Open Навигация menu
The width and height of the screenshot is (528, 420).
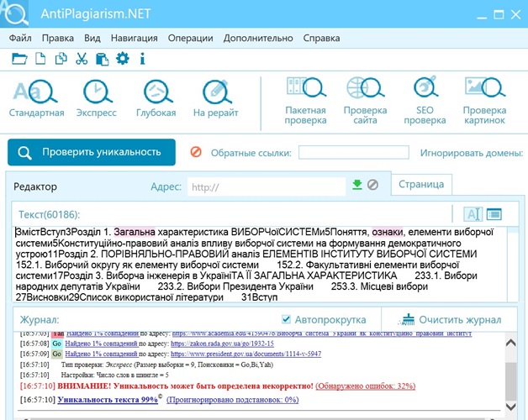coord(134,38)
